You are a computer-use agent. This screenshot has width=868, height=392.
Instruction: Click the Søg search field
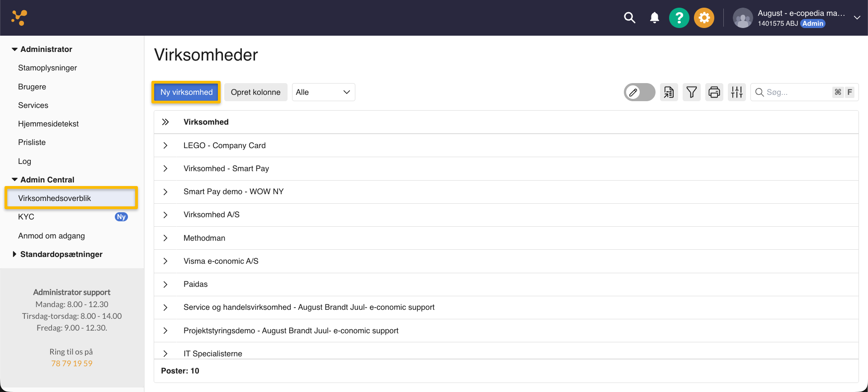click(796, 92)
